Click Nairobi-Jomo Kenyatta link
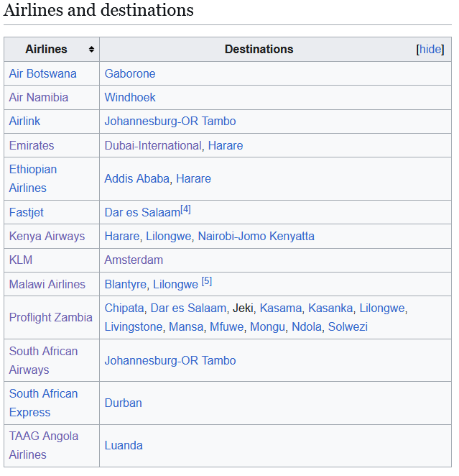 tap(256, 236)
